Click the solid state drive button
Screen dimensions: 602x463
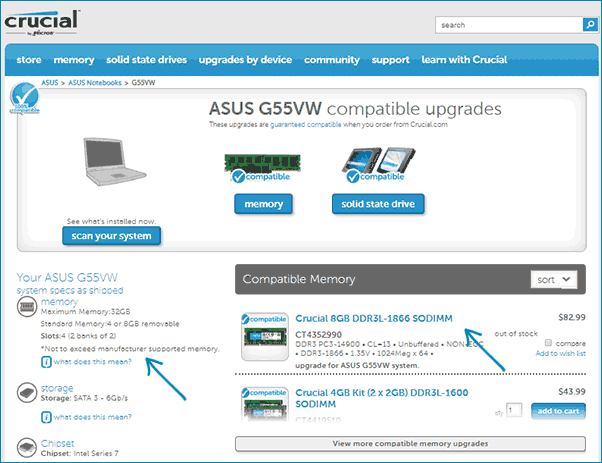click(378, 204)
